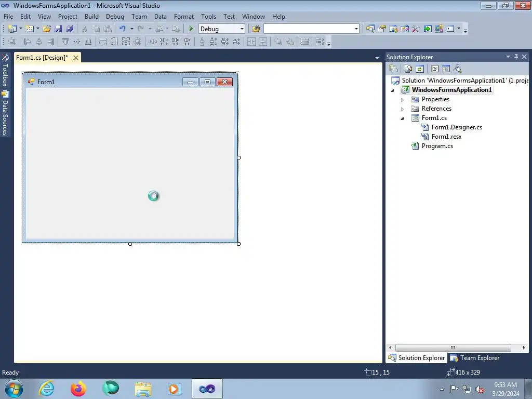Open the Debug menu
Image resolution: width=532 pixels, height=399 pixels.
(x=115, y=16)
